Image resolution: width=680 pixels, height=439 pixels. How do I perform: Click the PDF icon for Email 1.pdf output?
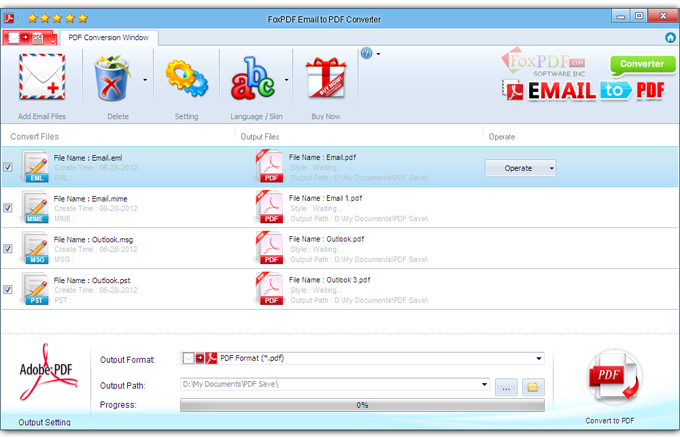(x=270, y=207)
